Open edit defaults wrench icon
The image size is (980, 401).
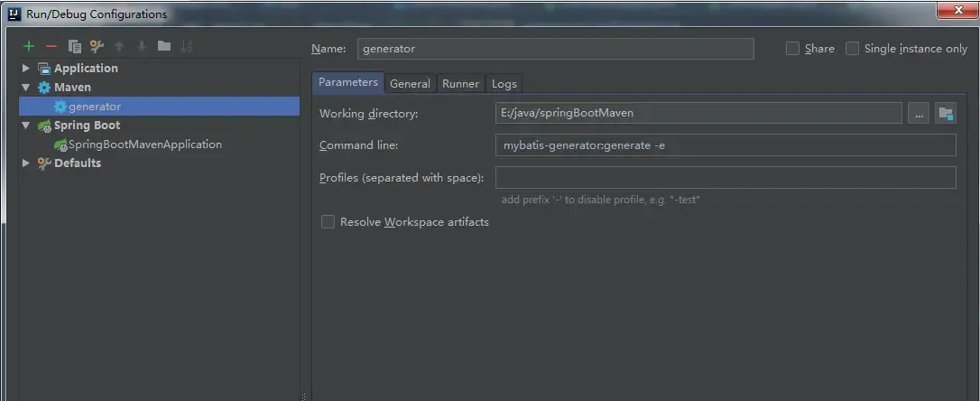pyautogui.click(x=97, y=46)
